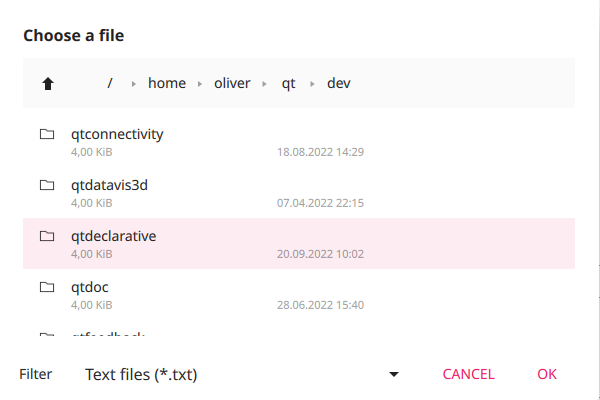The image size is (600, 400).
Task: Navigate to 'home' breadcrumb segment
Action: (167, 83)
